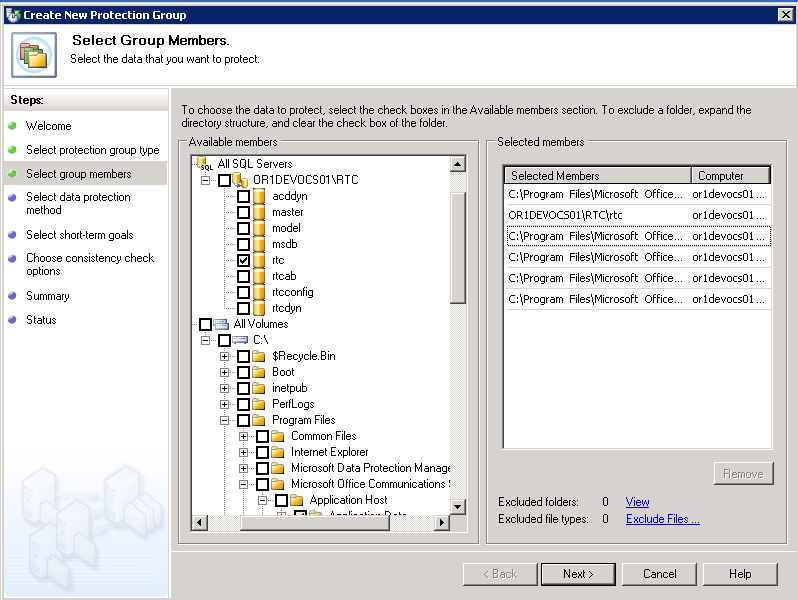
Task: Collapse the Microsoft Office Communications node
Action: coord(243,484)
